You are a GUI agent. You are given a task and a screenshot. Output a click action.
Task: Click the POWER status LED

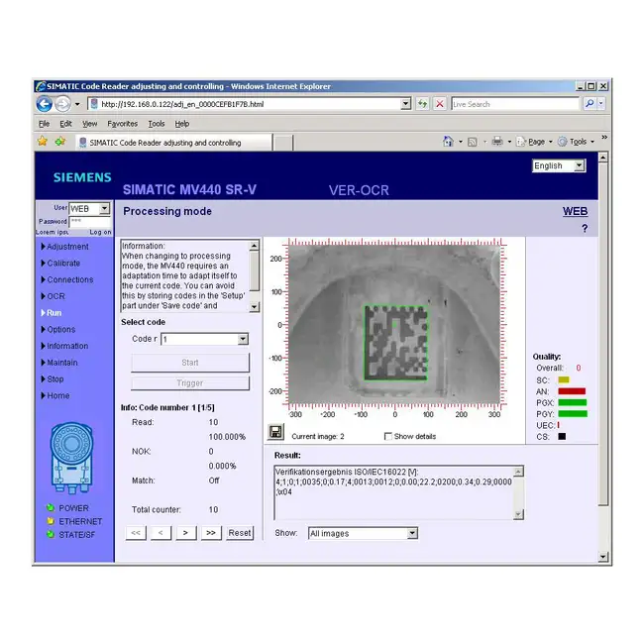[51, 507]
